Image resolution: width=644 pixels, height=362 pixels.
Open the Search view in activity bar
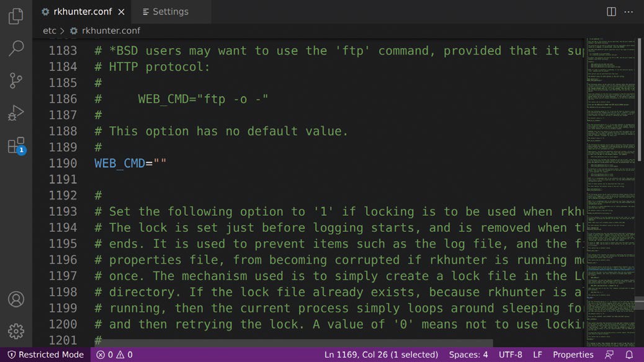(16, 48)
